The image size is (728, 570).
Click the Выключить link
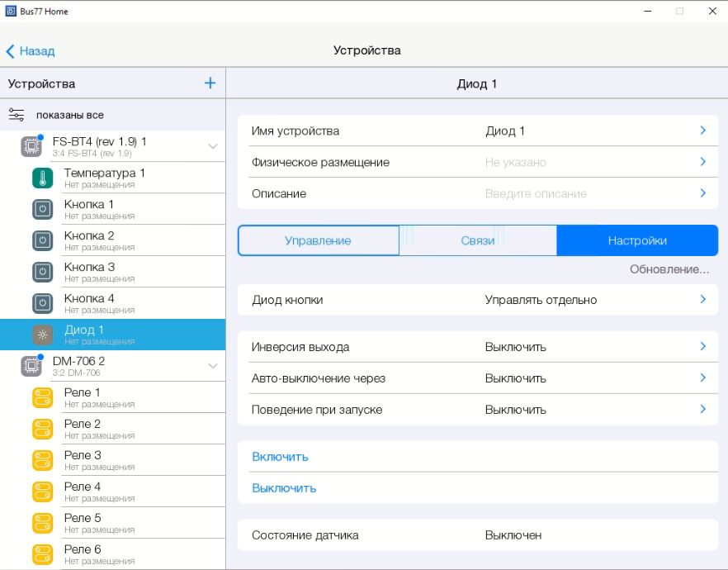(x=284, y=488)
